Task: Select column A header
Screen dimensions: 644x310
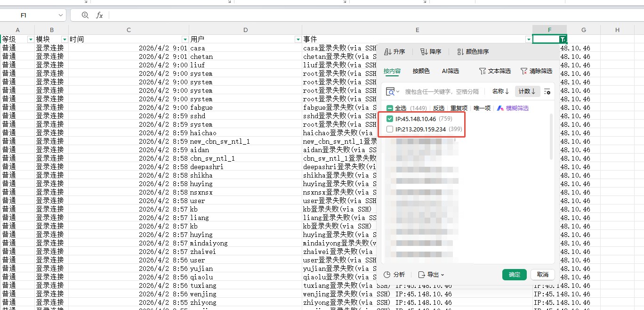Action: [x=17, y=30]
